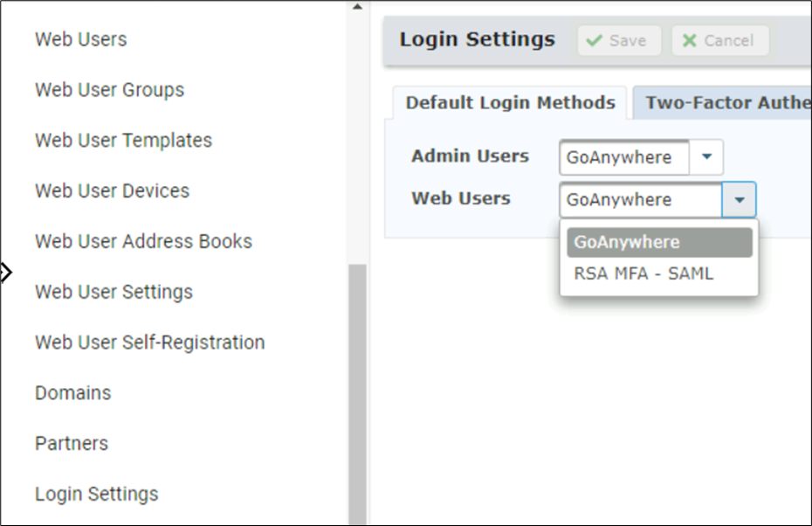The width and height of the screenshot is (812, 526).
Task: Click the sidebar vertical scrollbar thumb
Action: pyautogui.click(x=356, y=393)
